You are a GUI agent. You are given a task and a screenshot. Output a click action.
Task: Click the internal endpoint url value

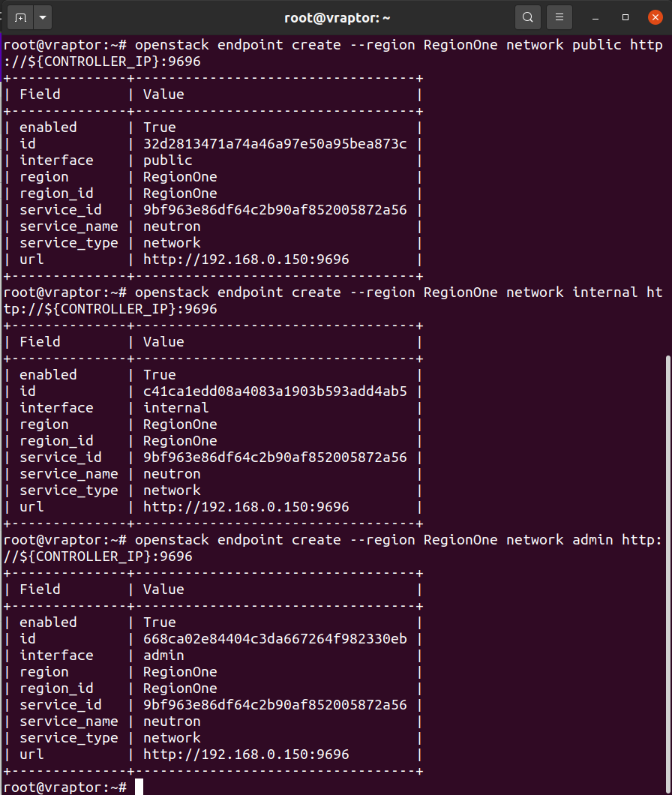(x=246, y=507)
